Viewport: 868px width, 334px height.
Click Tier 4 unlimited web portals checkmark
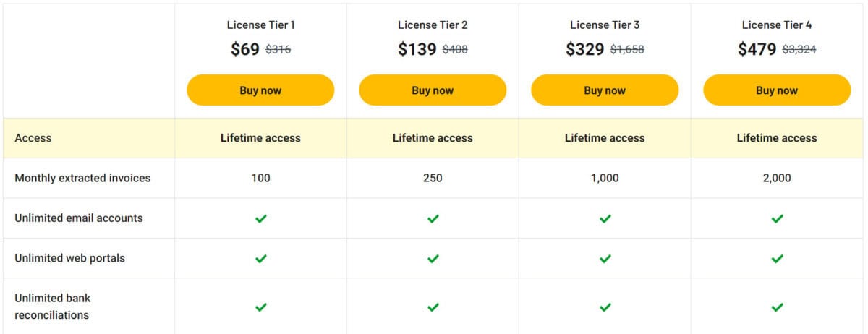click(x=777, y=258)
